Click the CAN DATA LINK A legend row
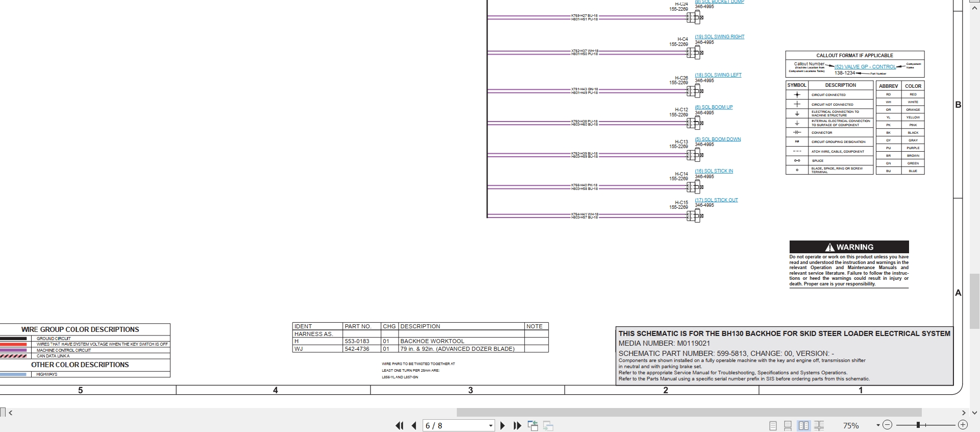 point(85,356)
